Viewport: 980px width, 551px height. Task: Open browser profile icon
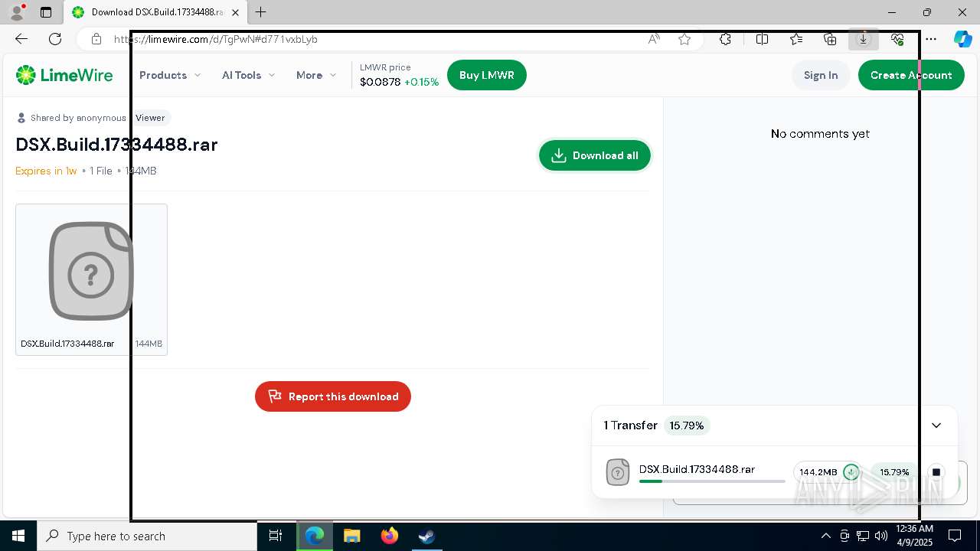coord(17,12)
